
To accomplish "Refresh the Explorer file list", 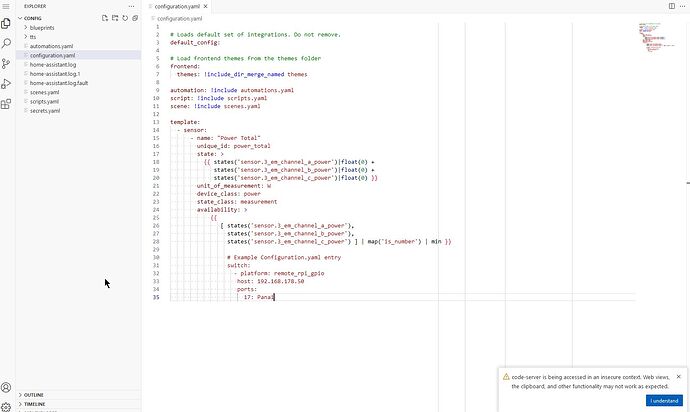I will click(124, 18).
